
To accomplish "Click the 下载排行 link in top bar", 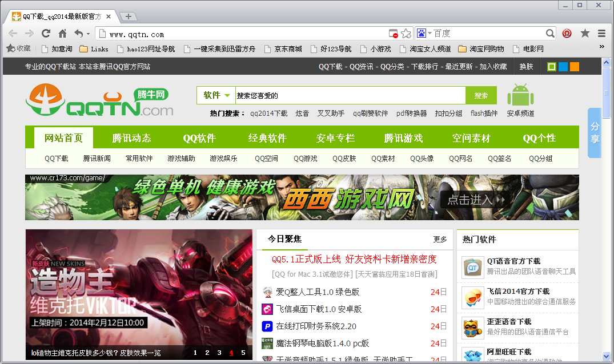I will [x=424, y=66].
